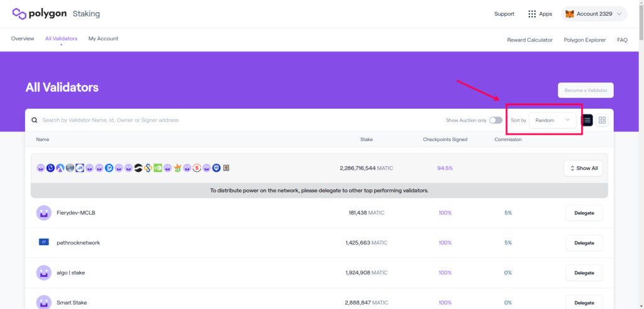The image size is (644, 309).
Task: Click the All Validators page heading
Action: click(x=62, y=87)
